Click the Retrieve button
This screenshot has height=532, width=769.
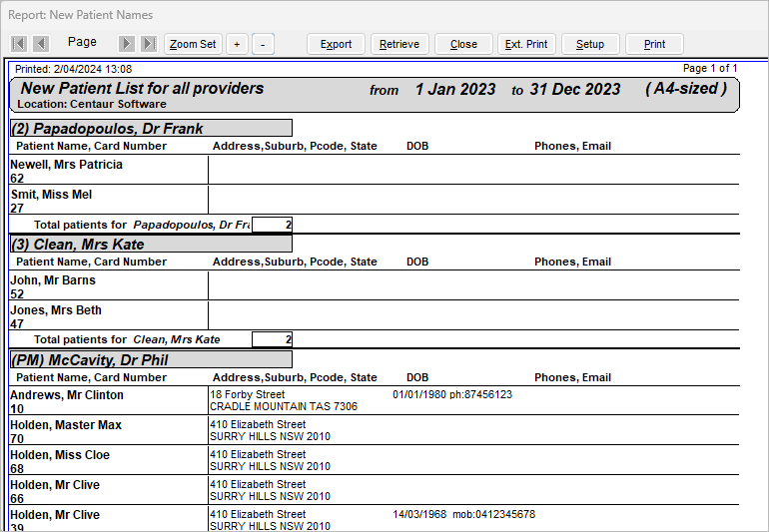(x=399, y=44)
